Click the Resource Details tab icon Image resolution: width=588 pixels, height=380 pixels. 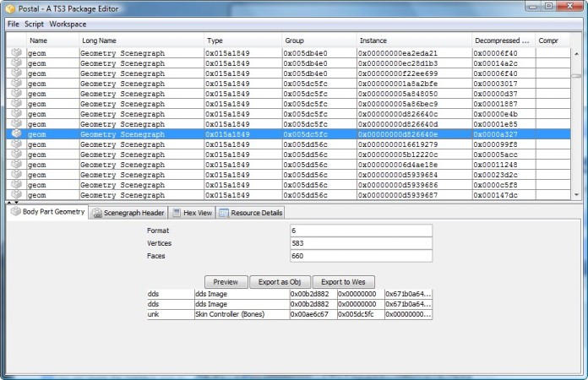[223, 213]
